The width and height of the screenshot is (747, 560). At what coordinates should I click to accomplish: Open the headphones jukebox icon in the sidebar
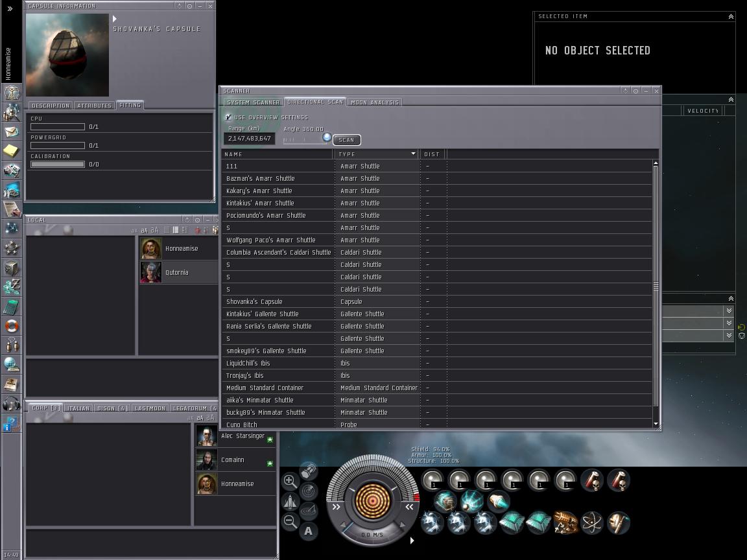12,404
